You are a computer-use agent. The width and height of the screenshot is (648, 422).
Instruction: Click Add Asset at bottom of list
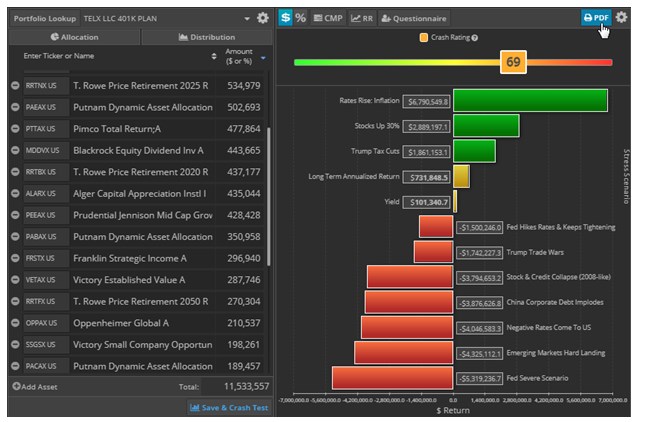(x=36, y=386)
